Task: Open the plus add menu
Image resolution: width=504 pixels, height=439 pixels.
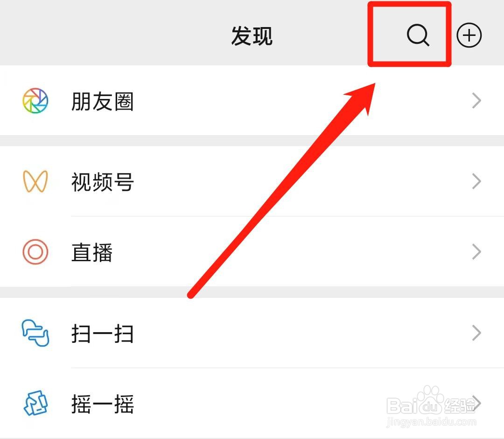Action: click(x=469, y=35)
